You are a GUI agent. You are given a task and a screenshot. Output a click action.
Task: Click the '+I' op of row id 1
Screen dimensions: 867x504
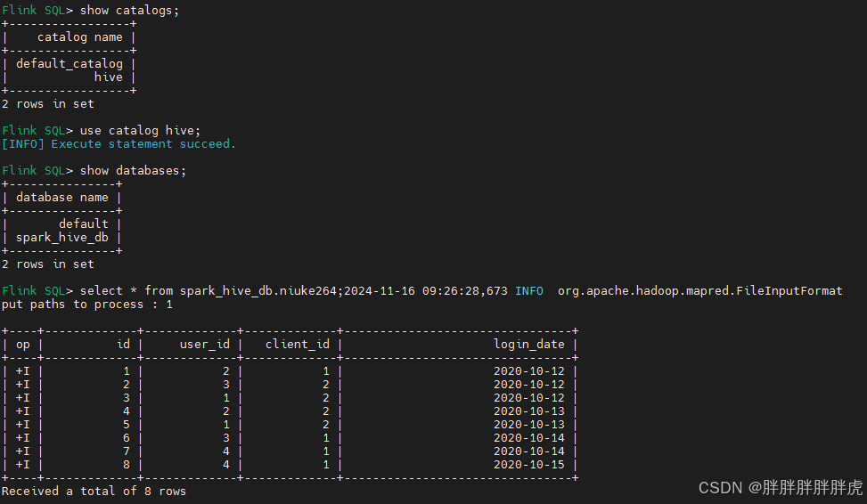click(x=22, y=371)
